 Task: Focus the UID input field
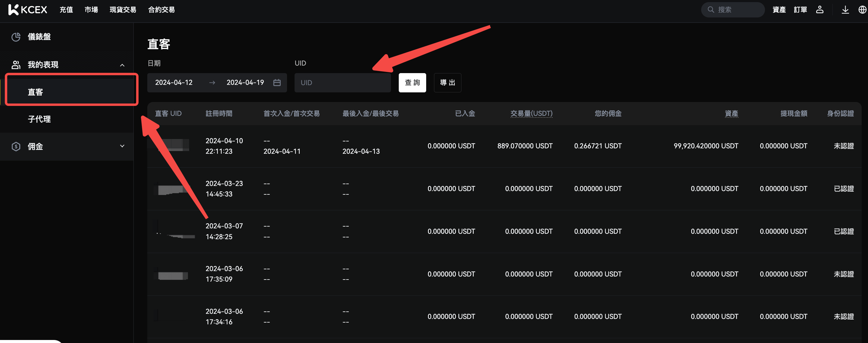(x=342, y=82)
